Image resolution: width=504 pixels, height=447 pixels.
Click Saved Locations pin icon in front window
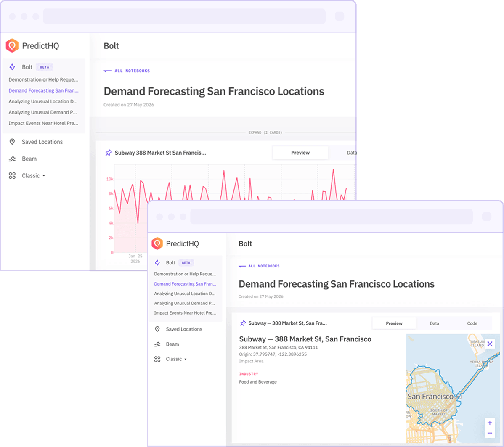click(x=157, y=329)
